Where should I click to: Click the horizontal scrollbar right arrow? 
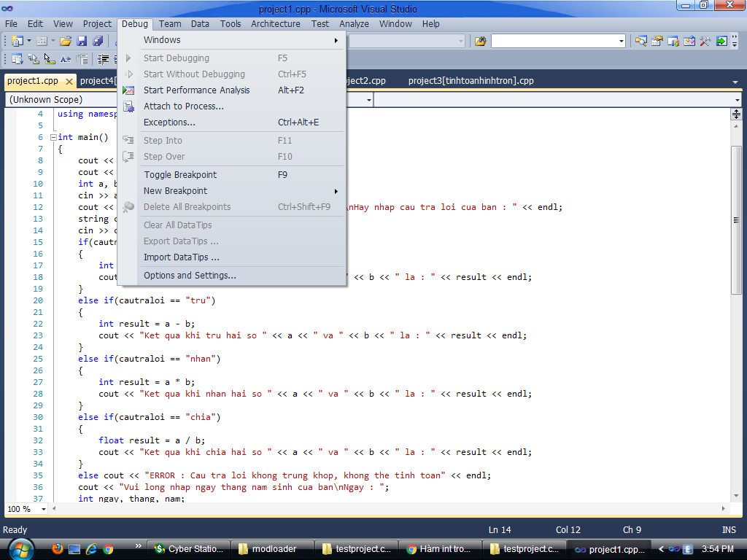[x=724, y=508]
